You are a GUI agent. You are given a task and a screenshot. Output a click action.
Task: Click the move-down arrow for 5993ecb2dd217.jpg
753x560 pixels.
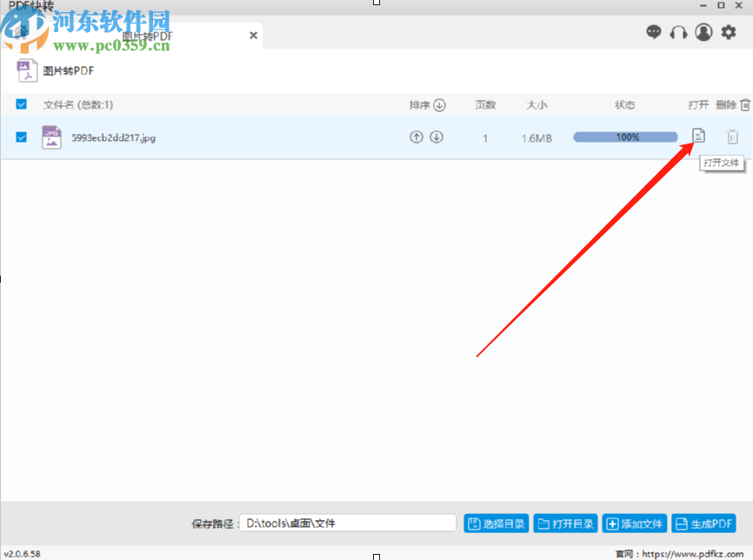(x=437, y=137)
